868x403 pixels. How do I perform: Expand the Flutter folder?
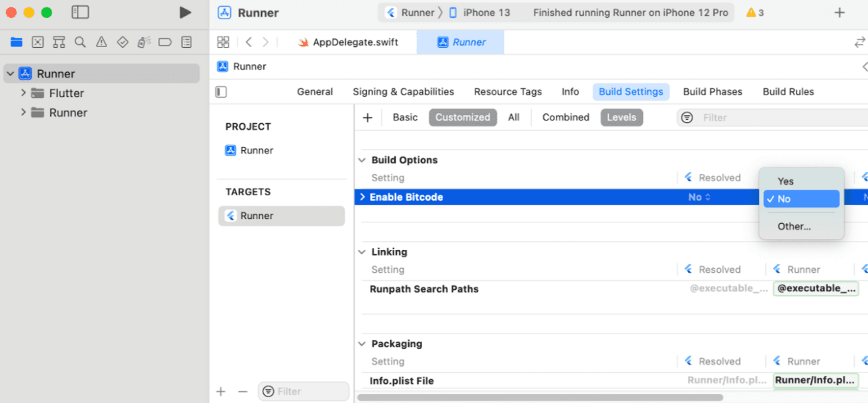[x=23, y=93]
